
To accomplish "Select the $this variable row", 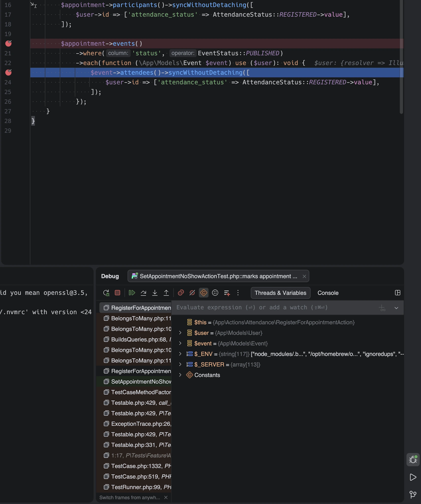I will pyautogui.click(x=287, y=322).
